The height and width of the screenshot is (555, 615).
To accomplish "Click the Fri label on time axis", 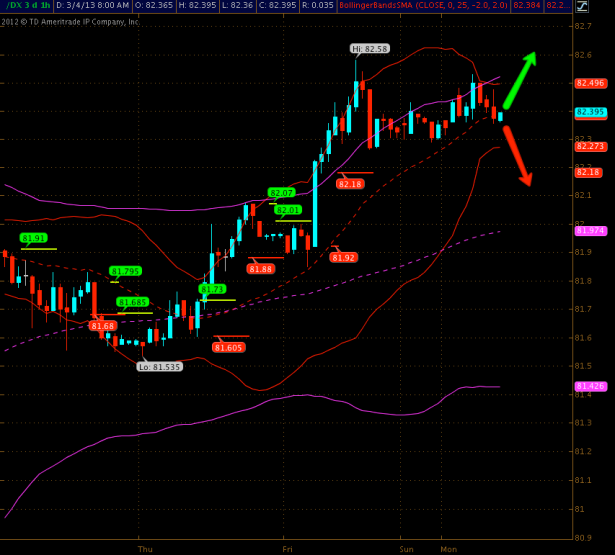I will coord(288,549).
